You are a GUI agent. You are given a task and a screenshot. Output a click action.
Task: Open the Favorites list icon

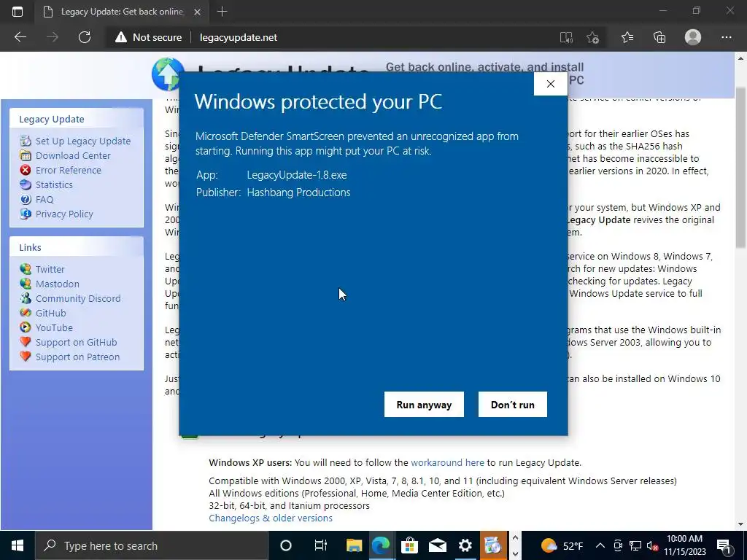coord(627,38)
